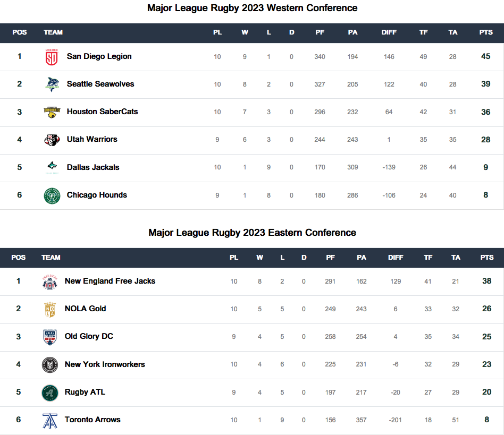This screenshot has height=435, width=504.
Task: Sort Western Conference by PTS column header
Action: click(x=486, y=32)
